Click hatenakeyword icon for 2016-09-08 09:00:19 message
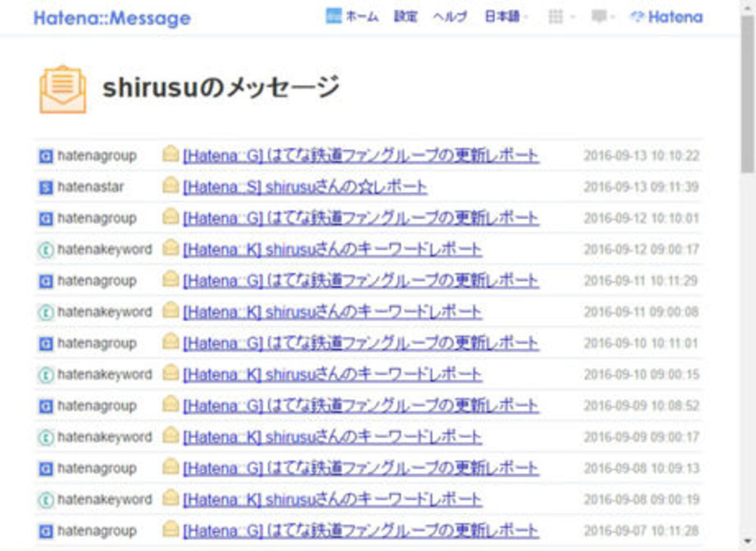Image resolution: width=756 pixels, height=551 pixels. pos(46,500)
